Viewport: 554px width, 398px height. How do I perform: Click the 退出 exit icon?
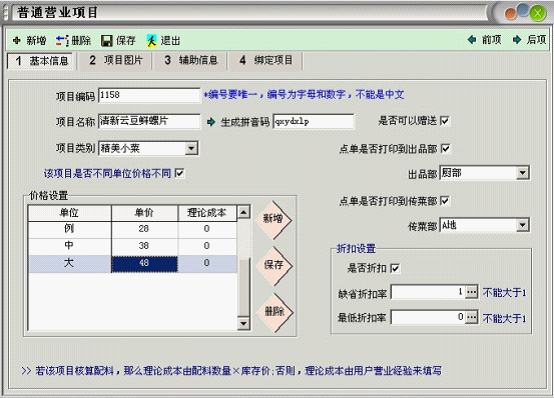point(152,41)
